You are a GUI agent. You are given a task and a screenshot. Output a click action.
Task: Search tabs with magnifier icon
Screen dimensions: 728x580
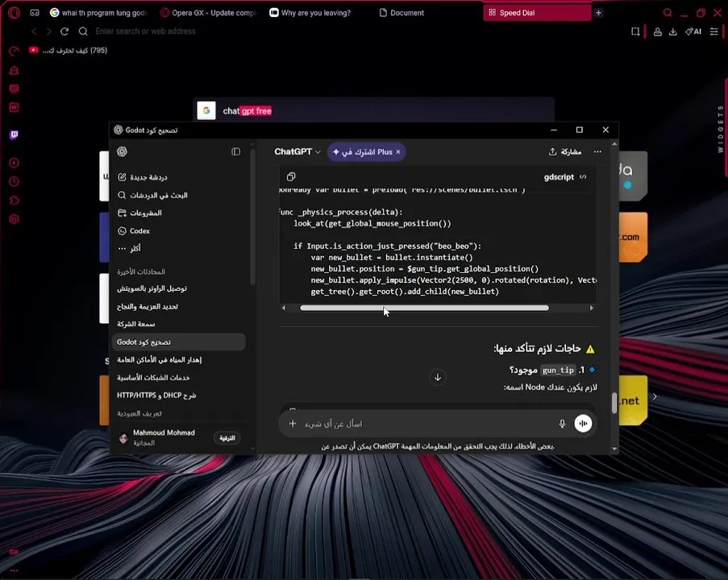point(668,13)
